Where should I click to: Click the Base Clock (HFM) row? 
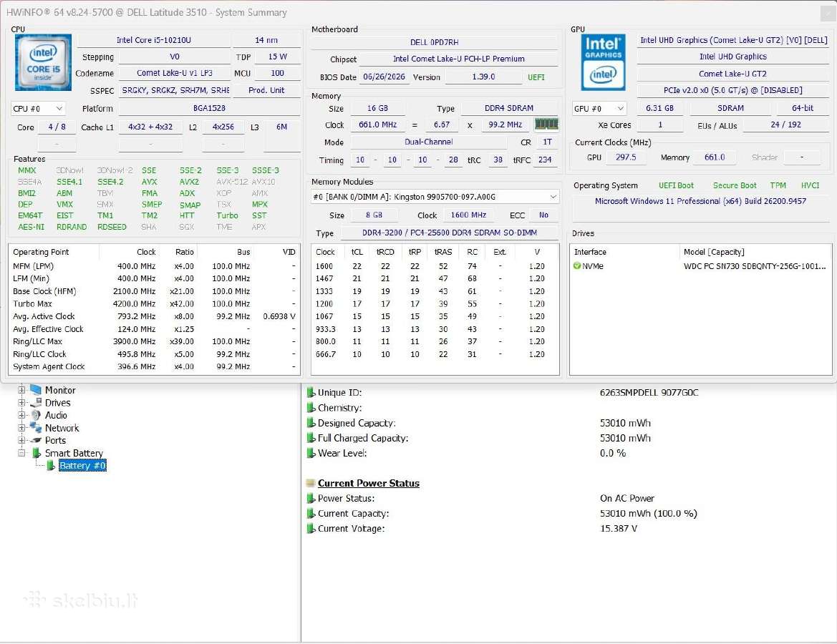tap(154, 291)
